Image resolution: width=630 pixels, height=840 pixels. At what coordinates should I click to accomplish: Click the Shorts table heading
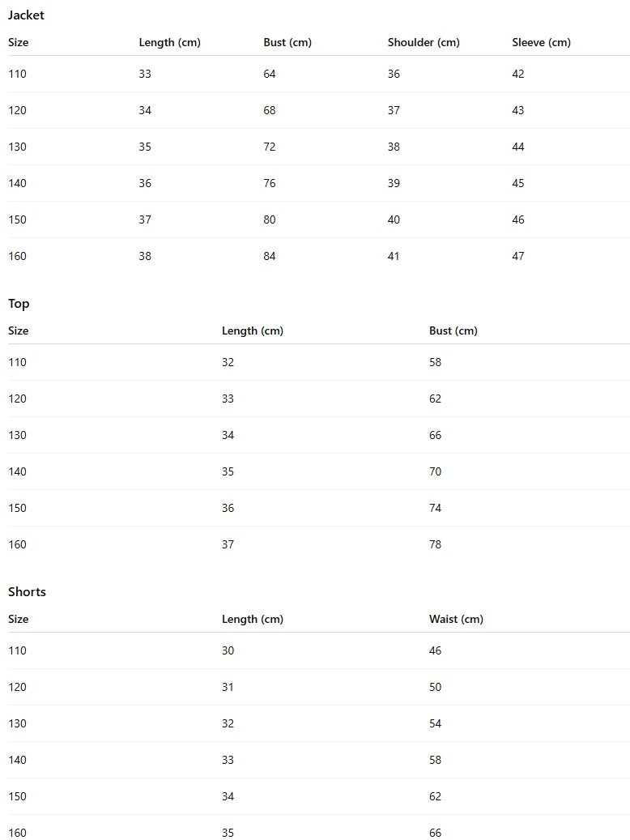(x=27, y=592)
